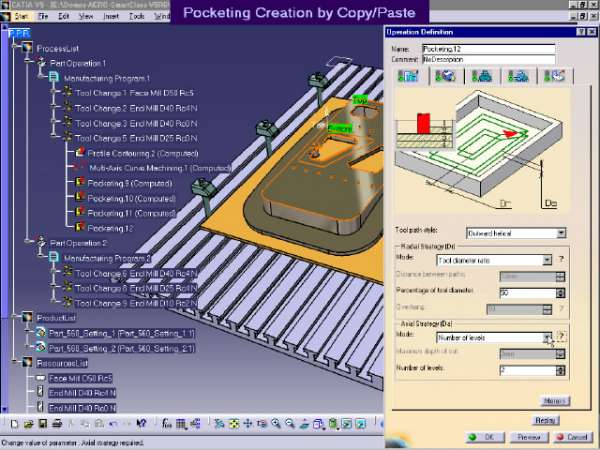Click the knowledge tree icon after Design Table
The height and width of the screenshot is (450, 600).
[195, 424]
